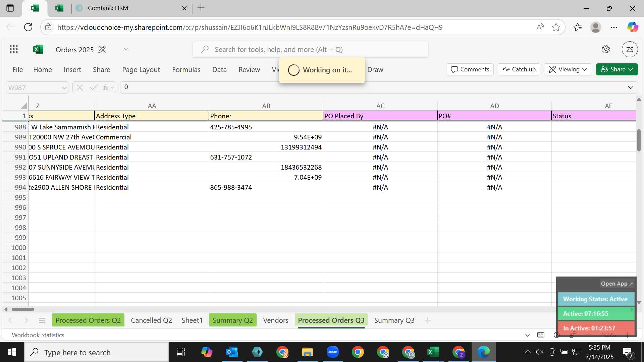
Task: View the site information lock icon
Action: pyautogui.click(x=48, y=27)
